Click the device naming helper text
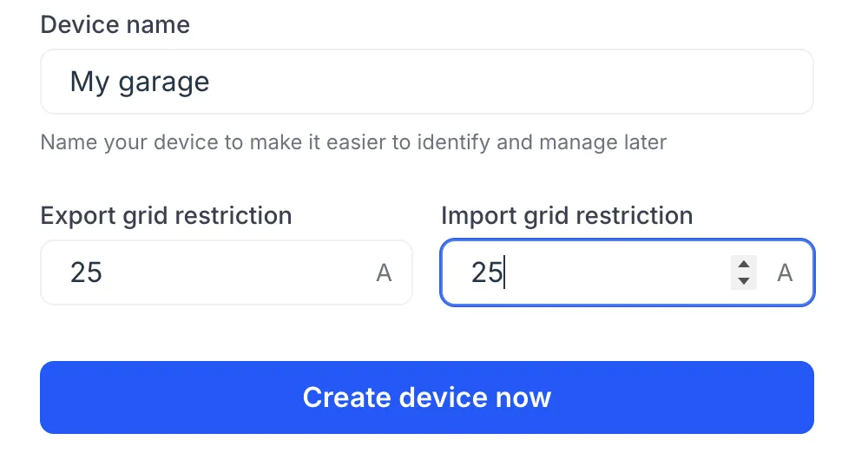The width and height of the screenshot is (868, 453). [353, 141]
